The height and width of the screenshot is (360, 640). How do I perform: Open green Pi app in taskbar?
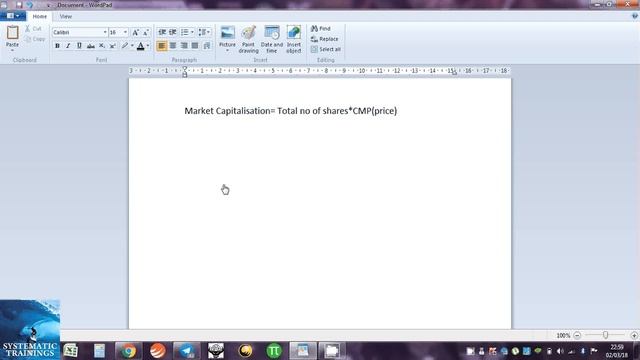[x=274, y=351]
